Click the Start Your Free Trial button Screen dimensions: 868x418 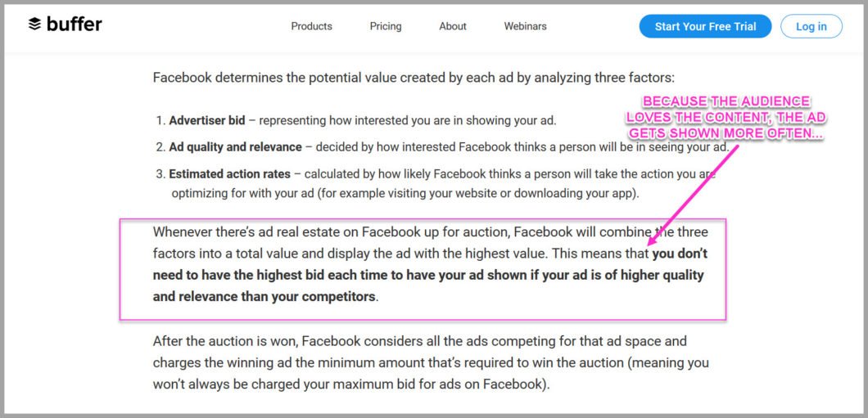(705, 26)
